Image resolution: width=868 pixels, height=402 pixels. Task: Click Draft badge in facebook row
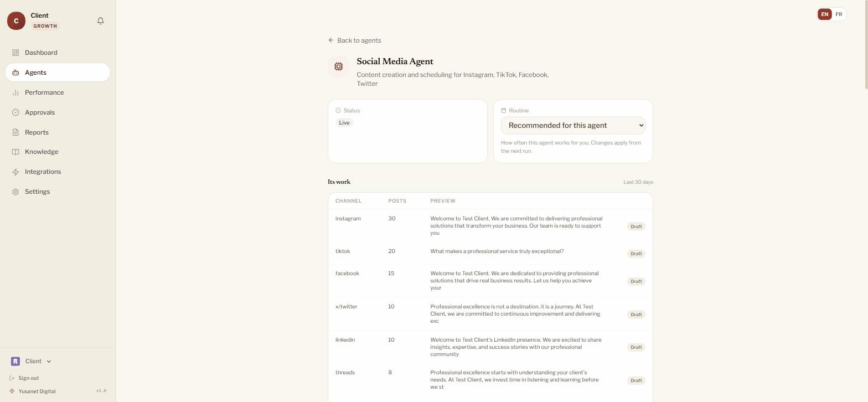[x=636, y=281]
